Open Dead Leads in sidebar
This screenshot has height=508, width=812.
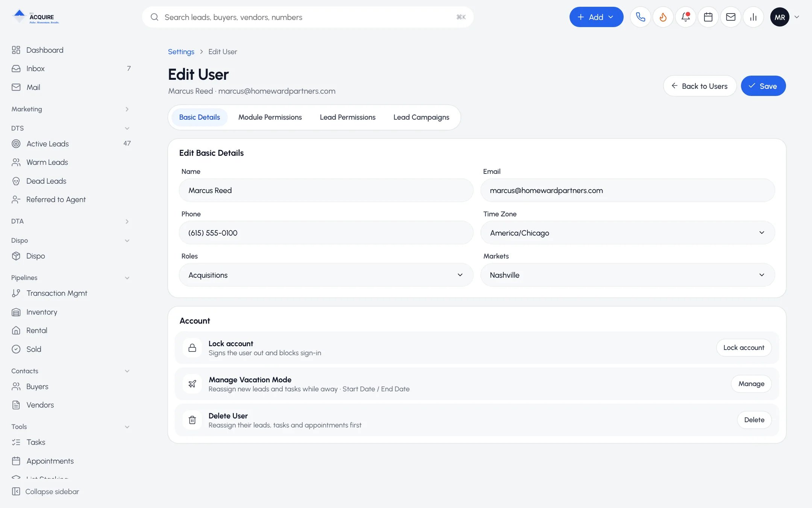pyautogui.click(x=71, y=181)
